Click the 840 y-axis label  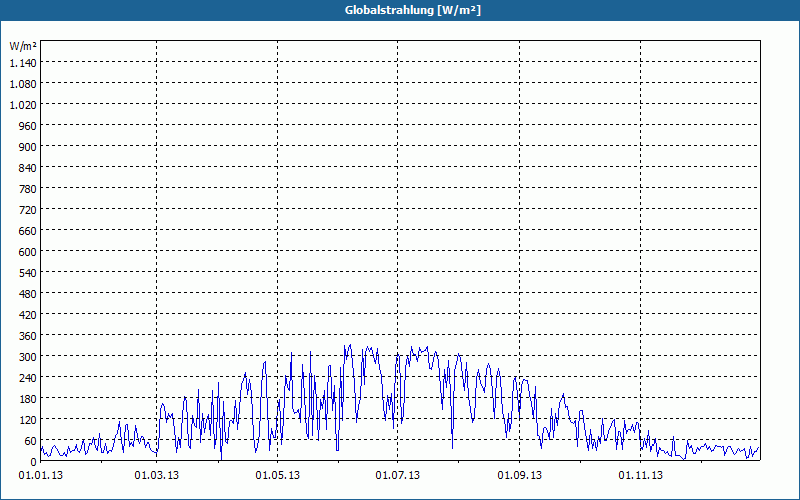point(28,168)
